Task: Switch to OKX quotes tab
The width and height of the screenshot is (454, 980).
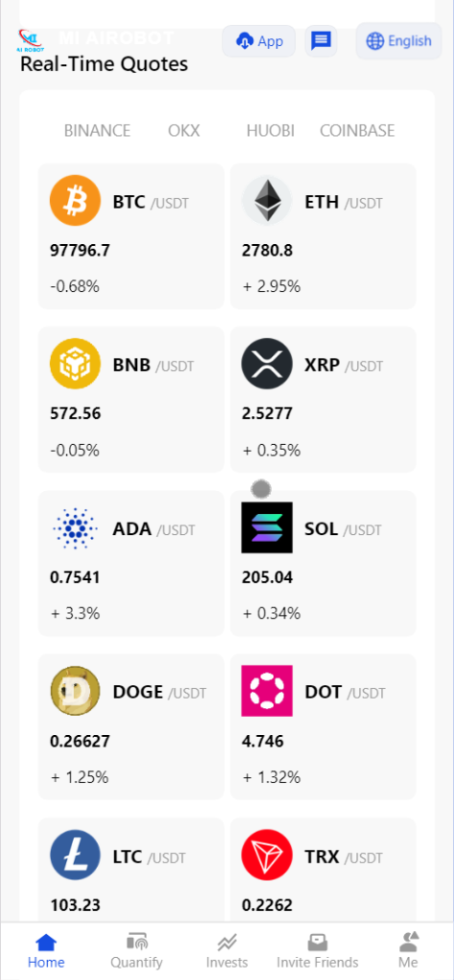Action: [184, 130]
